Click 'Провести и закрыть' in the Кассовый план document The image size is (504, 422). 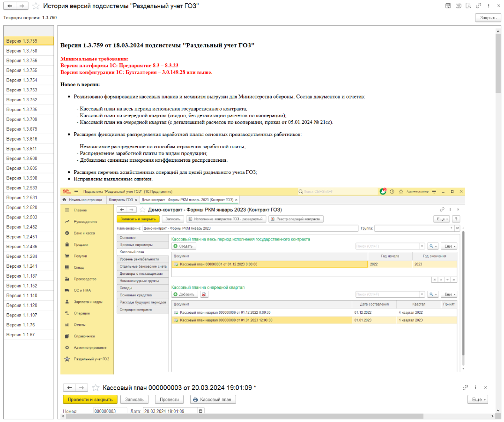pyautogui.click(x=90, y=399)
